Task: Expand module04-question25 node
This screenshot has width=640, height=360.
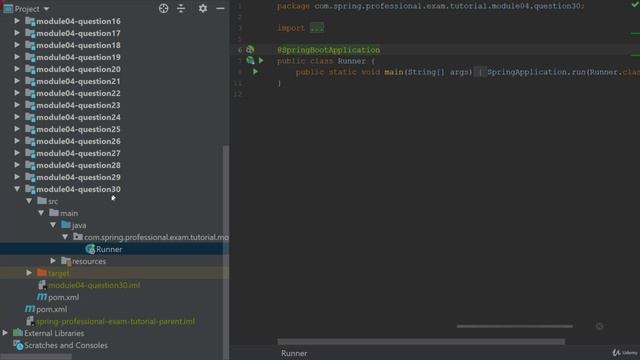Action: tap(17, 129)
